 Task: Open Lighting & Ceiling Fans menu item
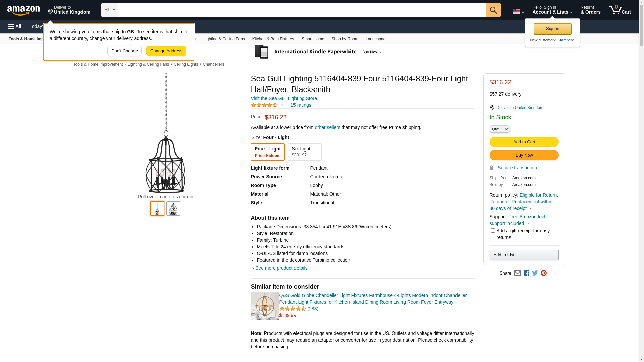click(224, 39)
